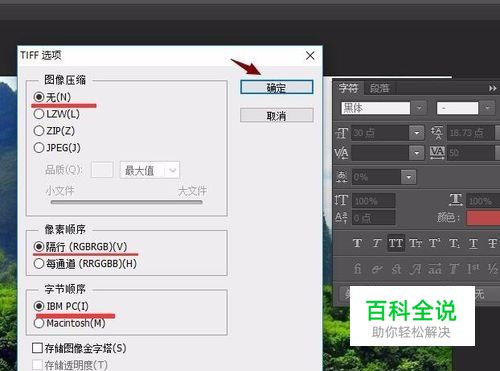
Task: Click the tracking VA icon
Action: tap(437, 152)
